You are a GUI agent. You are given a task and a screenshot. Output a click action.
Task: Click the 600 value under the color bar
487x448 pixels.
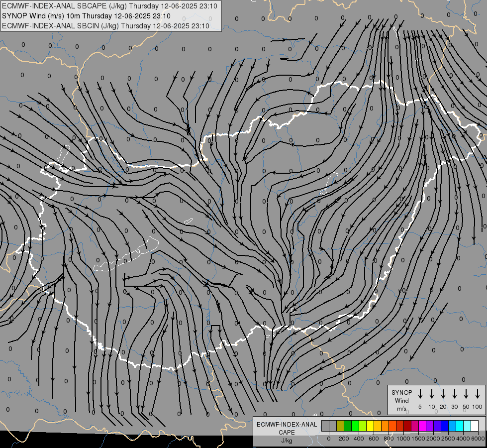(374, 439)
